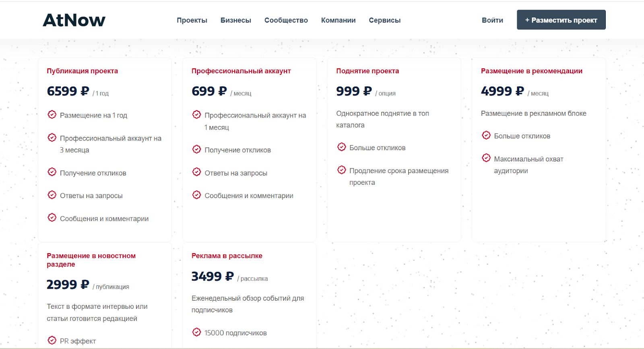Click checkmark icon next to "PR эффект"
Image resolution: width=644 pixels, height=349 pixels.
click(52, 340)
